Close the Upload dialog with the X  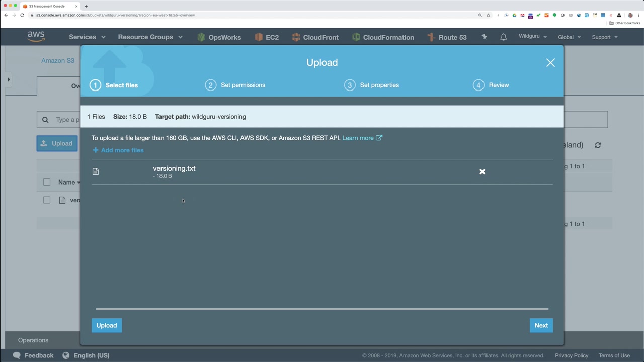[550, 63]
